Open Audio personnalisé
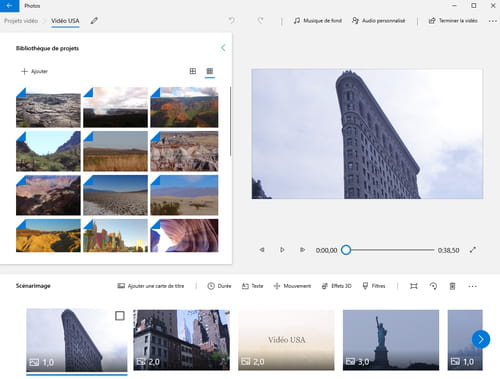500x379 pixels. point(378,21)
